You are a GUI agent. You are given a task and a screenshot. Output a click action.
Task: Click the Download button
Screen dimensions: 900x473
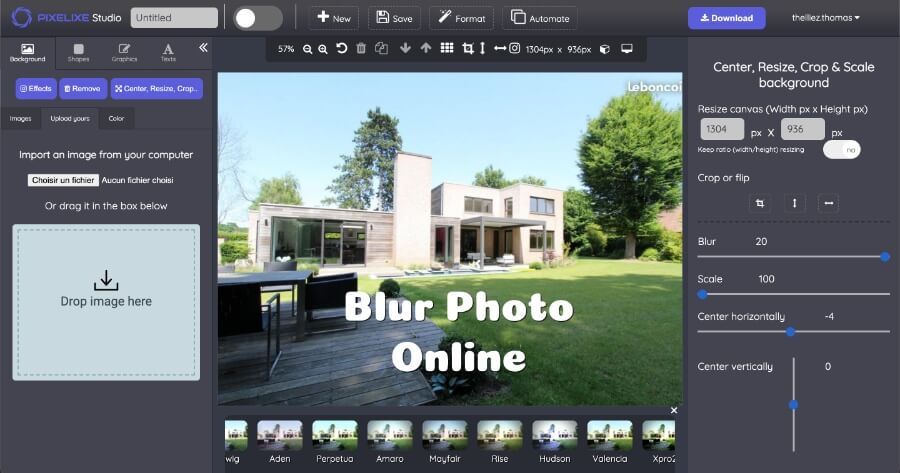coord(726,18)
